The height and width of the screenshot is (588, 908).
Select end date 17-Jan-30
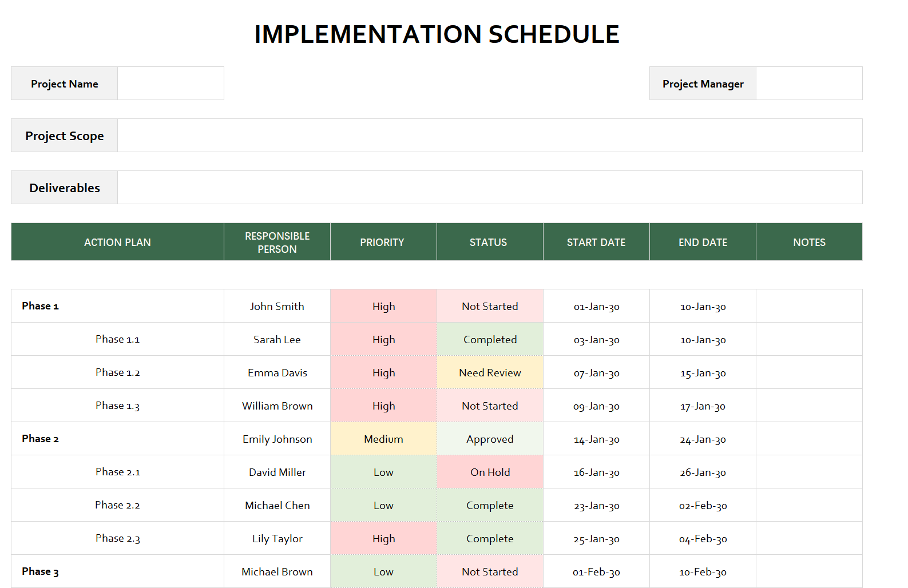click(703, 406)
